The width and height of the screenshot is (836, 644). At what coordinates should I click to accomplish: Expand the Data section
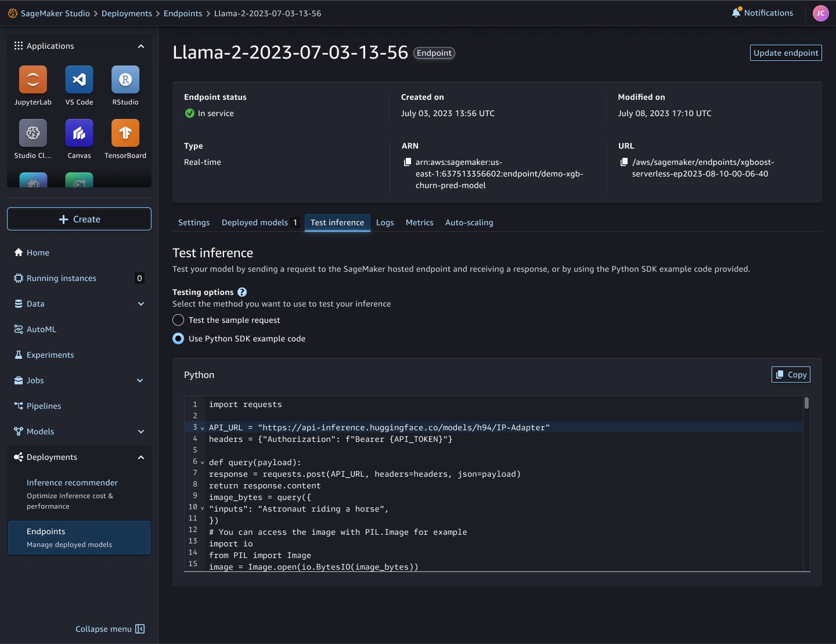pos(140,304)
